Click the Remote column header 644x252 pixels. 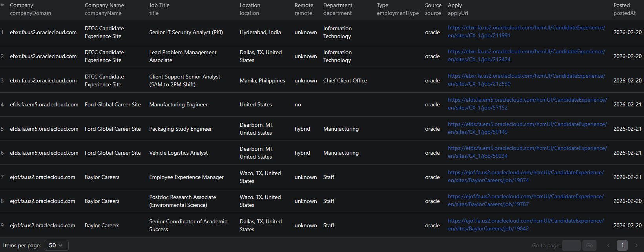tap(304, 5)
